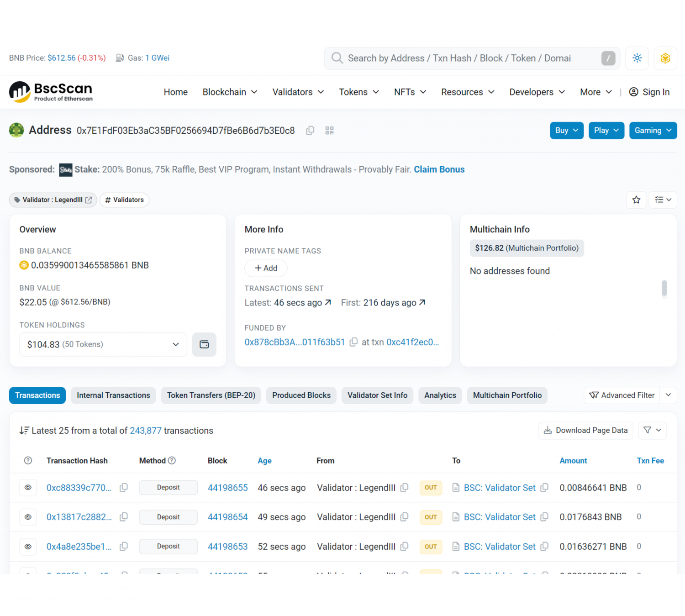Open the Developers menu
Viewport: 685px width, 616px height.
coord(537,92)
